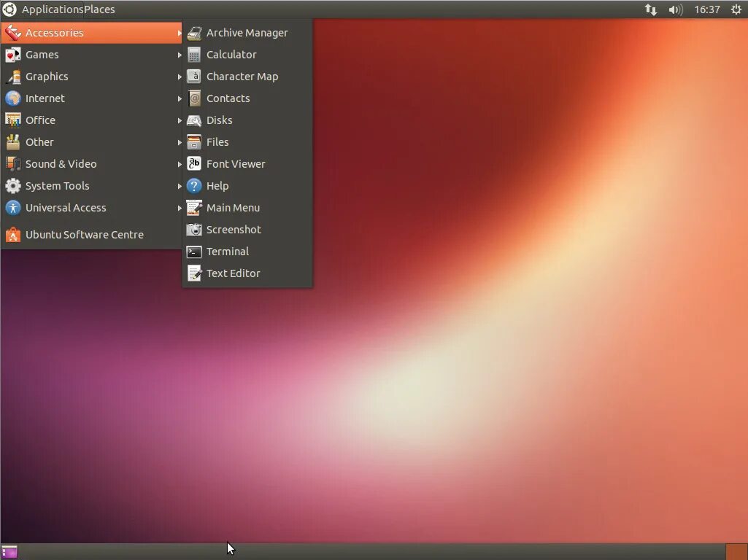Image resolution: width=748 pixels, height=560 pixels.
Task: Choose the Terminal menu entry text
Action: pos(228,252)
